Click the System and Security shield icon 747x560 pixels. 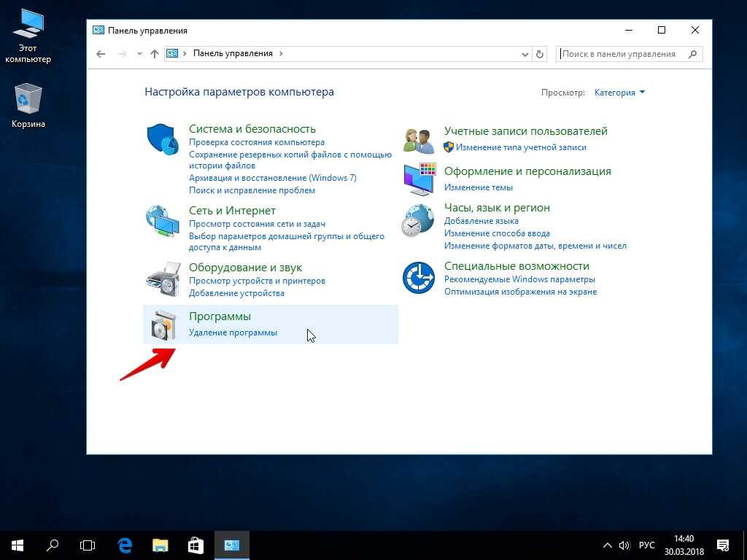[162, 139]
